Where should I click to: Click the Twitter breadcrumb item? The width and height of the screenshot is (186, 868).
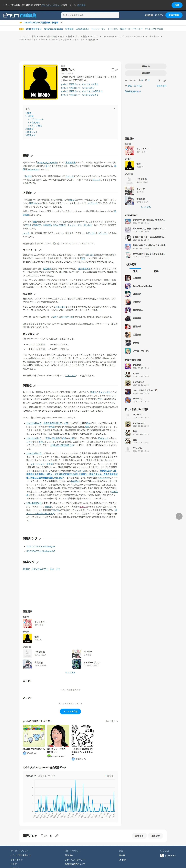tap(52, 40)
